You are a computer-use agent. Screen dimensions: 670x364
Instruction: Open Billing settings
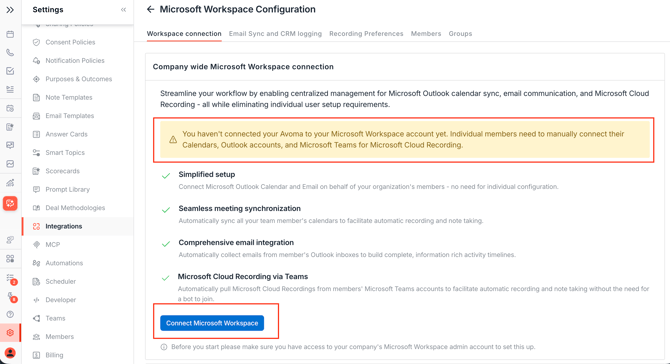pos(54,355)
